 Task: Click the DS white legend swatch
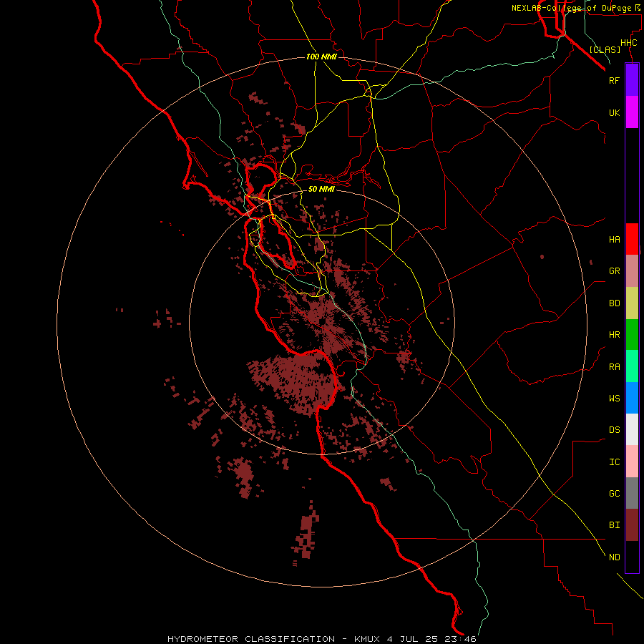coord(632,429)
